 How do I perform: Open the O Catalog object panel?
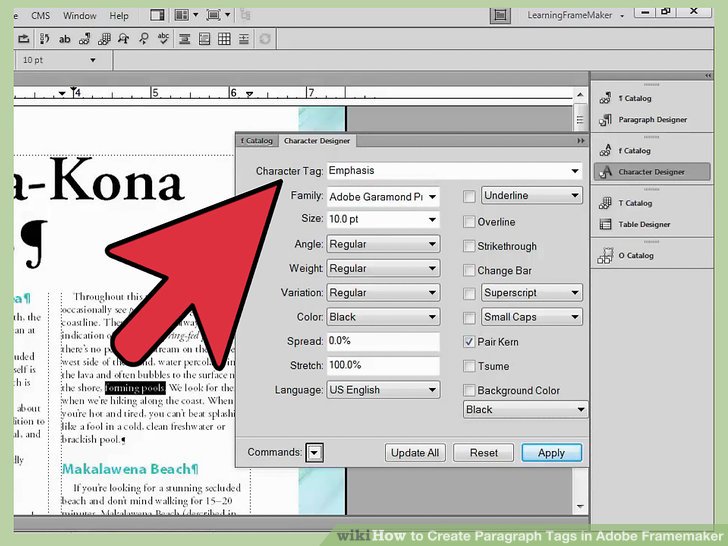(x=635, y=255)
